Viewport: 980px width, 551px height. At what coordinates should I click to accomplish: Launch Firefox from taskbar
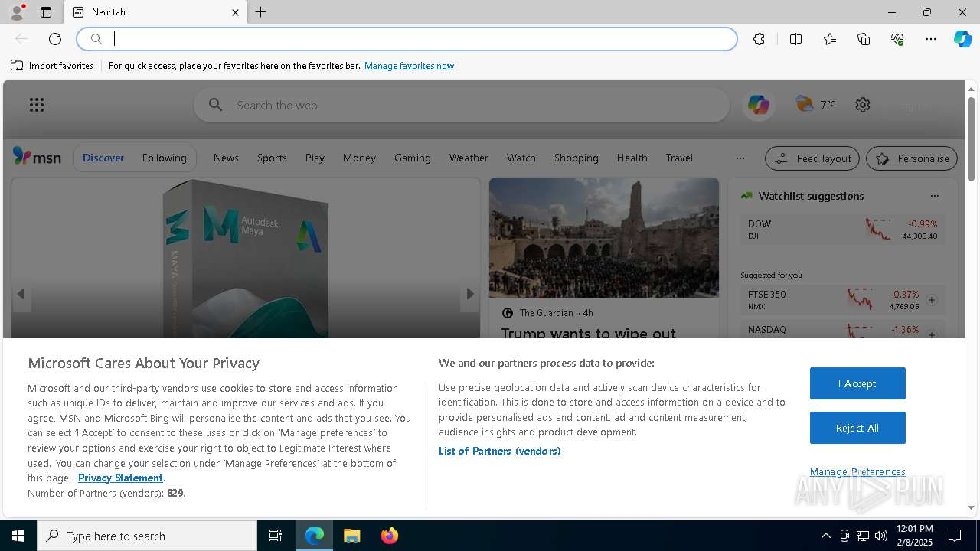pyautogui.click(x=390, y=536)
